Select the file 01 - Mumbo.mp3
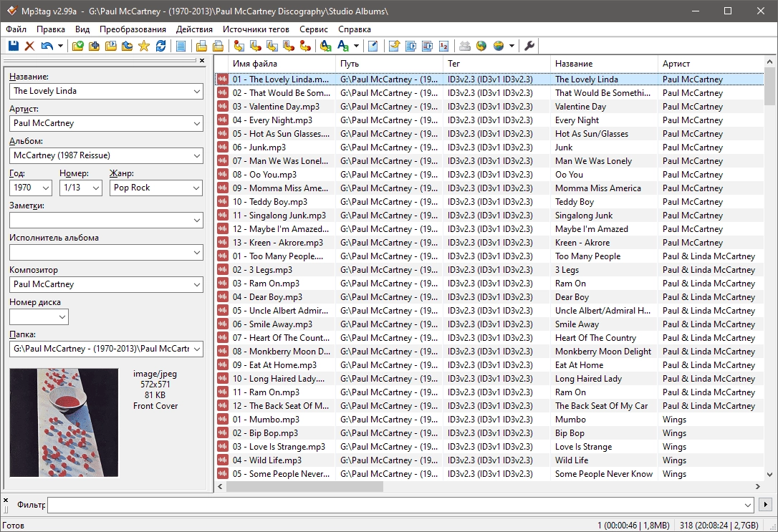This screenshot has height=532, width=778. (490, 420)
